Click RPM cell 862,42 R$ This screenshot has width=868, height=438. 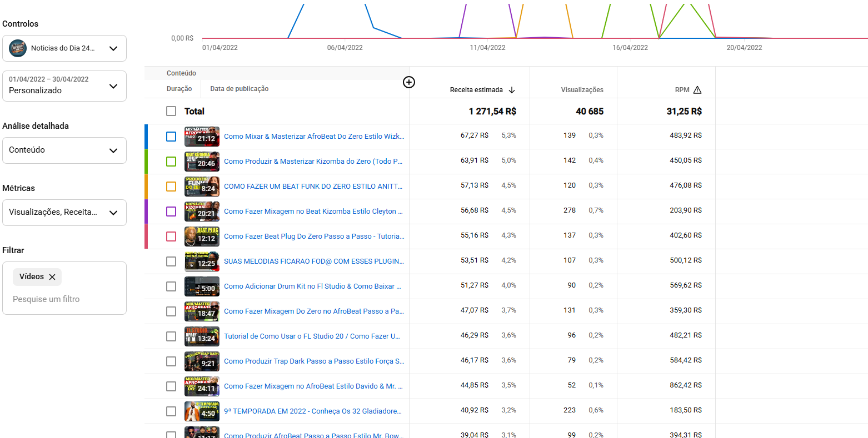coord(686,385)
